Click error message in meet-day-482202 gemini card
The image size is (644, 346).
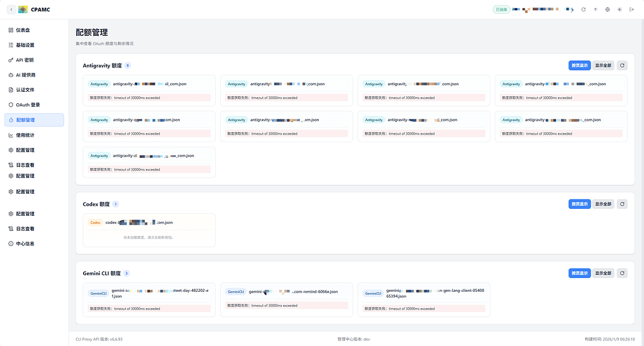(x=149, y=309)
